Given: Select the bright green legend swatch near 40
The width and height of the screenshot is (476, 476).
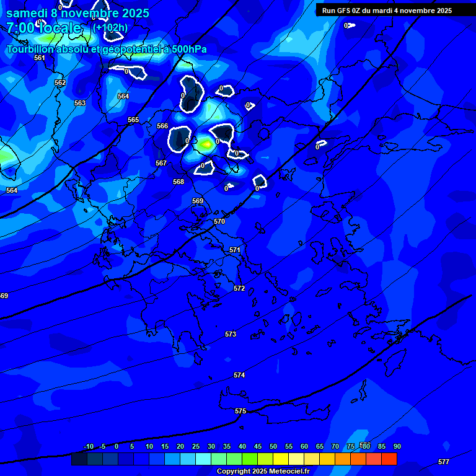Looking at the screenshot, I should 249,459.
